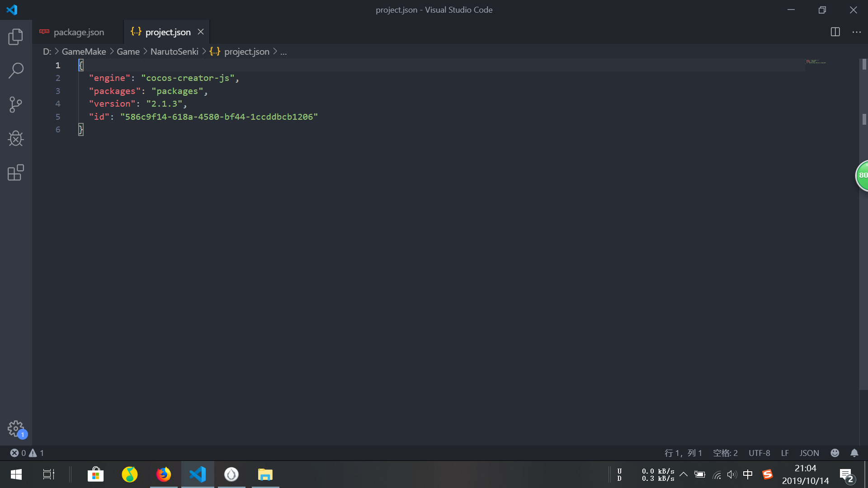Close the project.json tab
This screenshot has width=868, height=488.
click(x=201, y=32)
